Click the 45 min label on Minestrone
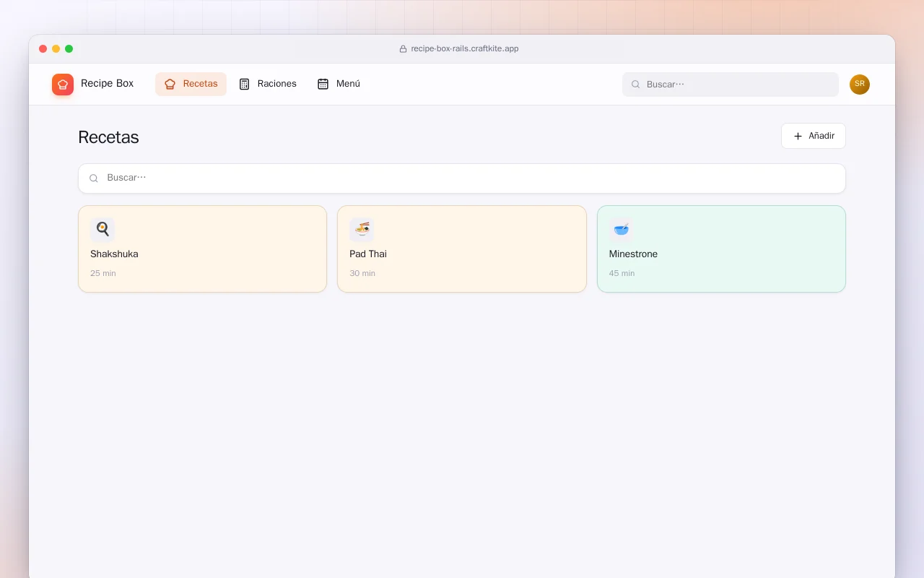 [x=622, y=273]
